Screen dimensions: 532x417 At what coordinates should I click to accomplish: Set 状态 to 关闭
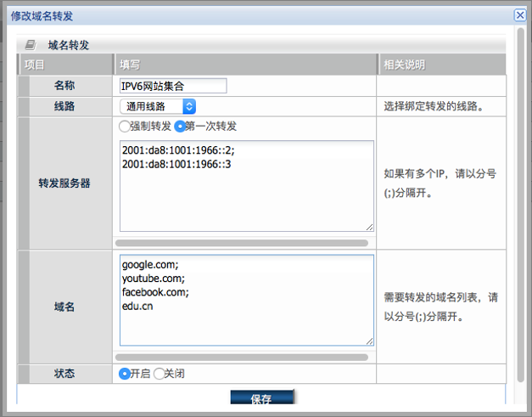coord(159,374)
